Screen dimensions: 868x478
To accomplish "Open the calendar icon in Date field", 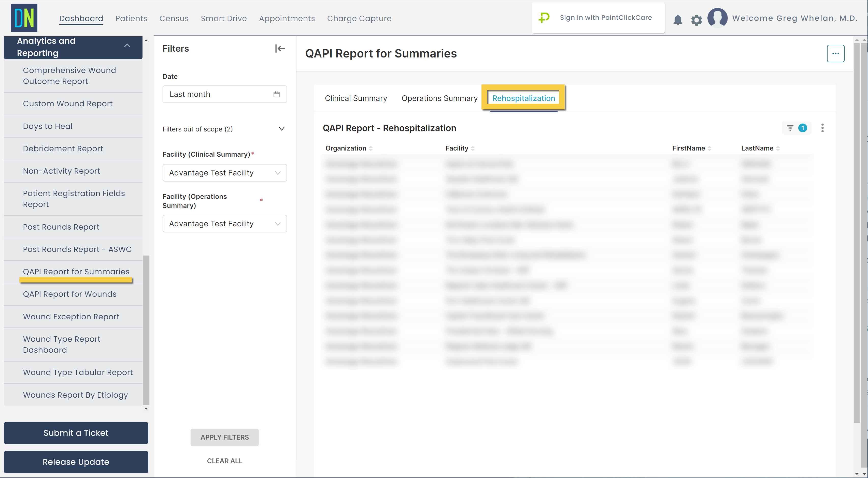I will tap(276, 94).
